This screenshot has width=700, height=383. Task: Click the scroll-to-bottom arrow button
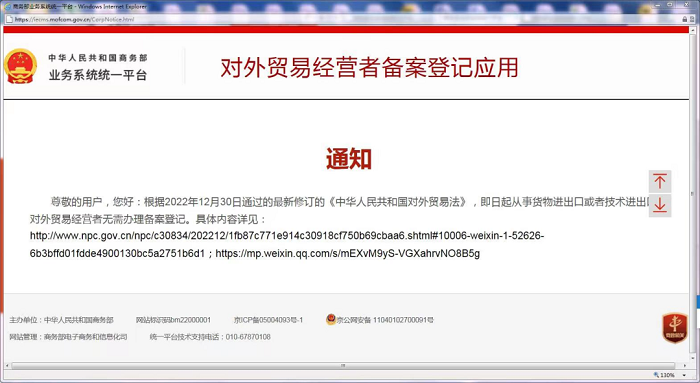[660, 205]
